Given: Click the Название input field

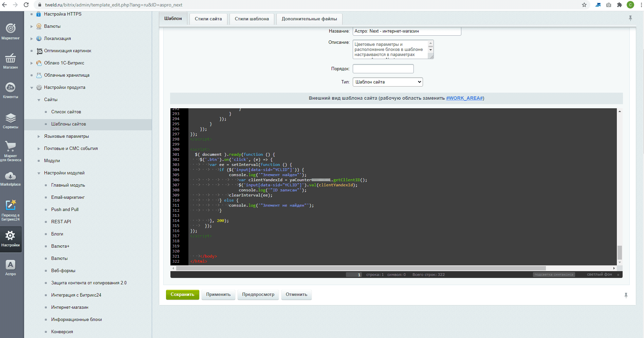Looking at the screenshot, I should [x=407, y=31].
